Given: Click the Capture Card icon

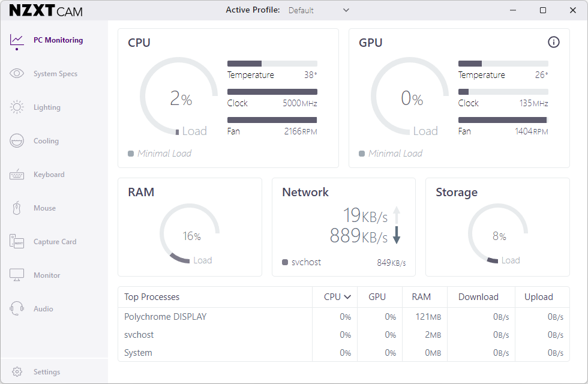Looking at the screenshot, I should [17, 242].
